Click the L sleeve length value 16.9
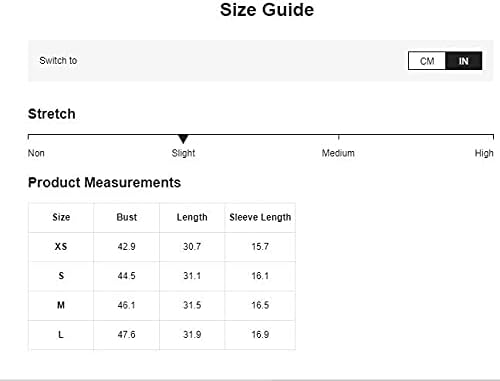 click(260, 334)
